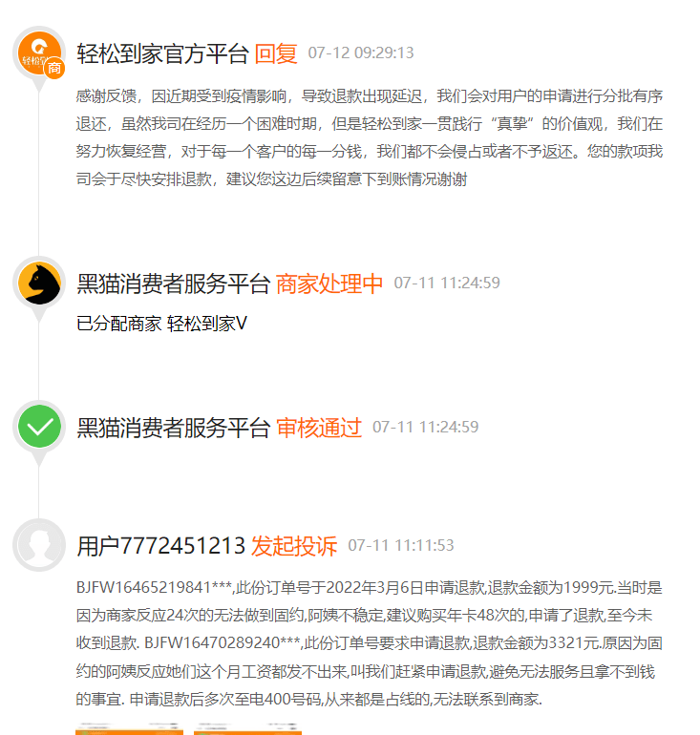Open 用户7772451213 username link
Image resolution: width=700 pixels, height=735 pixels.
160,546
